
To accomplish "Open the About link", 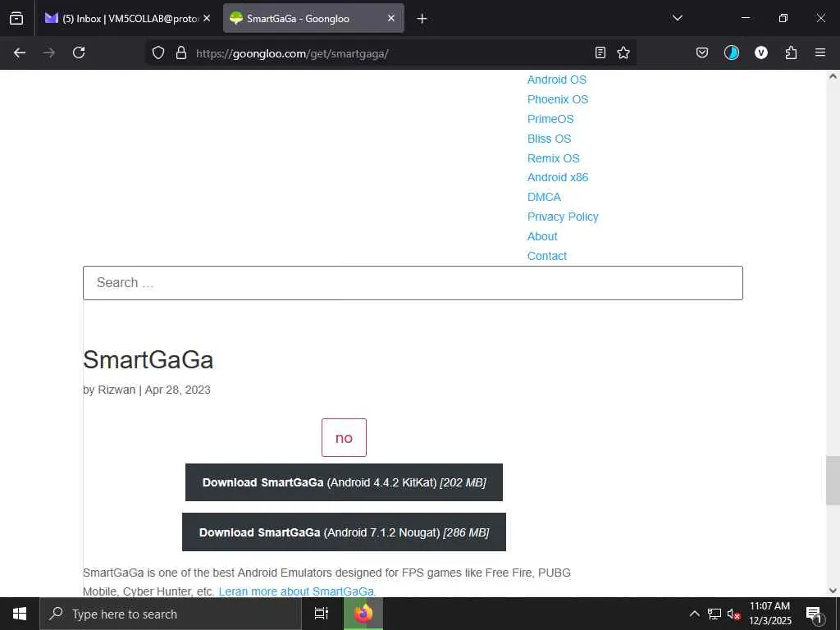I will (542, 236).
